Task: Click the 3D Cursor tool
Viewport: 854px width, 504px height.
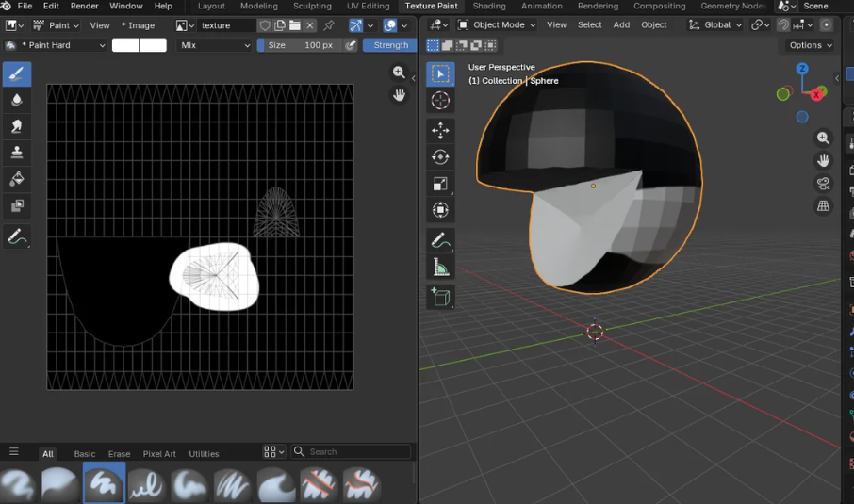Action: [x=440, y=101]
